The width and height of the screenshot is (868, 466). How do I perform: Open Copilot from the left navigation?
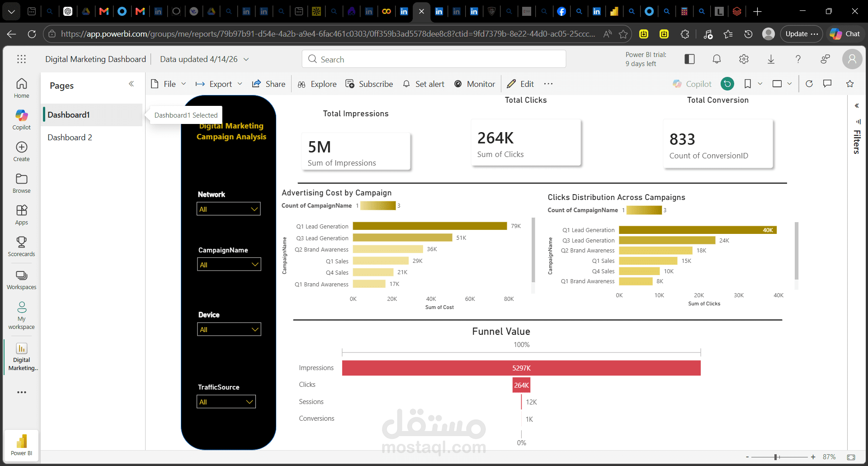[21, 120]
